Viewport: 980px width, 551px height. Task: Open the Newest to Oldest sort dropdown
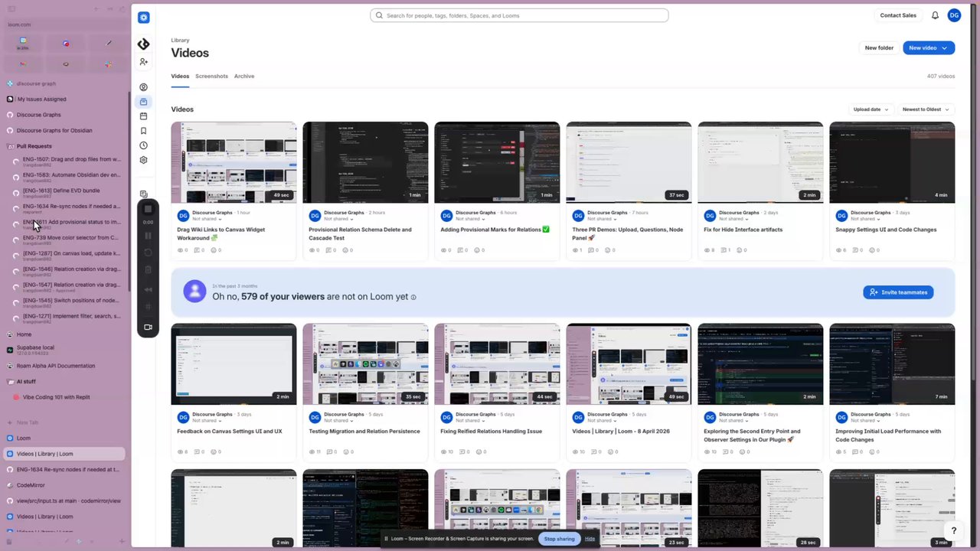tap(926, 109)
